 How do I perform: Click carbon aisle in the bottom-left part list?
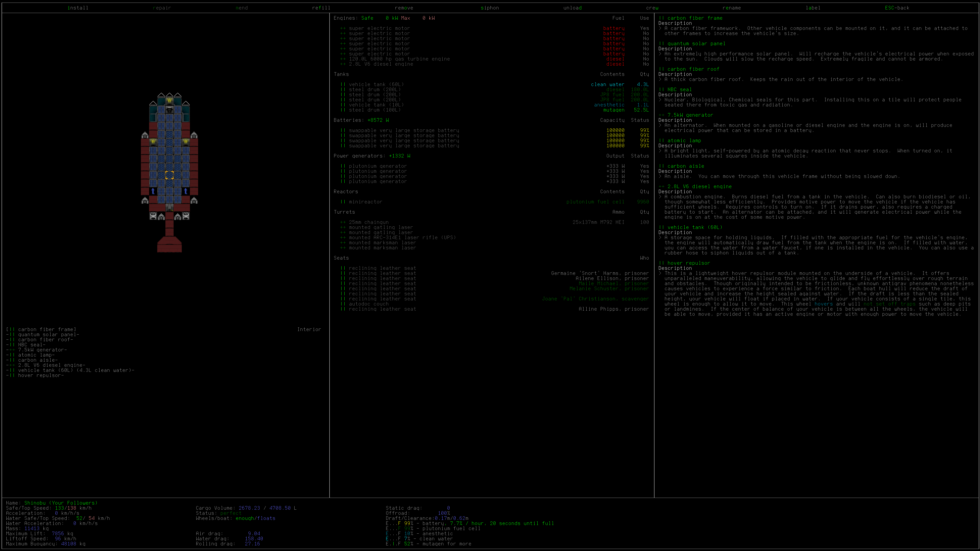tap(32, 360)
